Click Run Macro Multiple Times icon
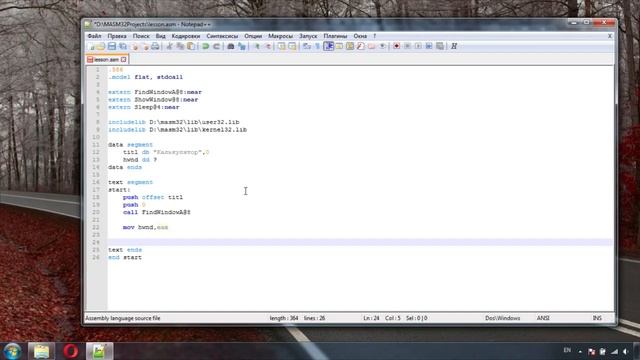 429,47
